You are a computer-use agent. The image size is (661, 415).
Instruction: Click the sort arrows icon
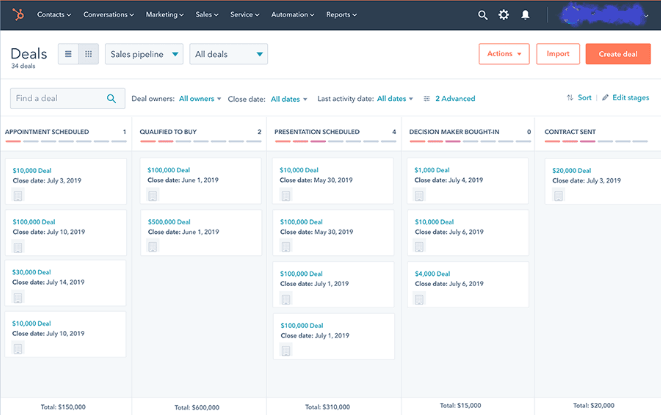[x=570, y=98]
